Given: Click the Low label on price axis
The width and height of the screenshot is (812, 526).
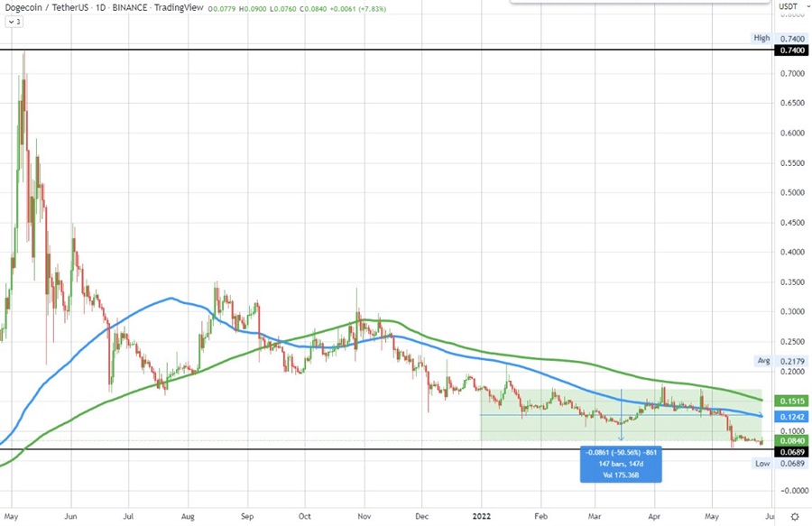Looking at the screenshot, I should click(762, 463).
